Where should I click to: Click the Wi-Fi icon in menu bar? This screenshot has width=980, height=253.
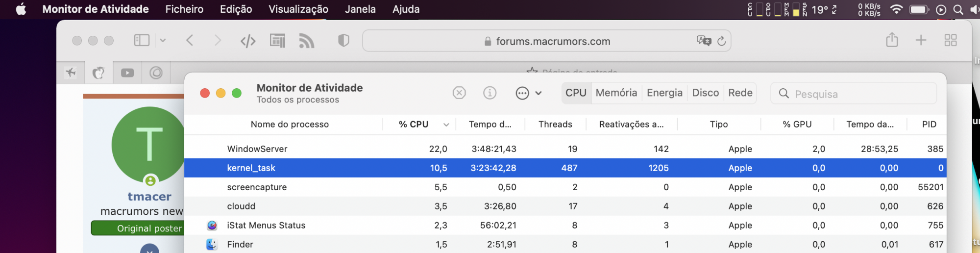(x=896, y=9)
